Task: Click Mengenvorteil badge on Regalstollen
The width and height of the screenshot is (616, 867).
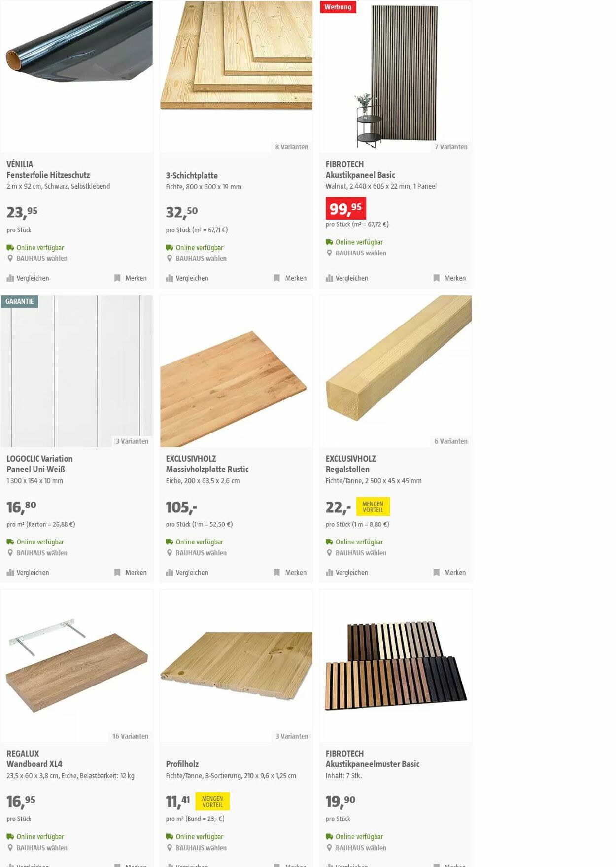Action: [x=373, y=507]
